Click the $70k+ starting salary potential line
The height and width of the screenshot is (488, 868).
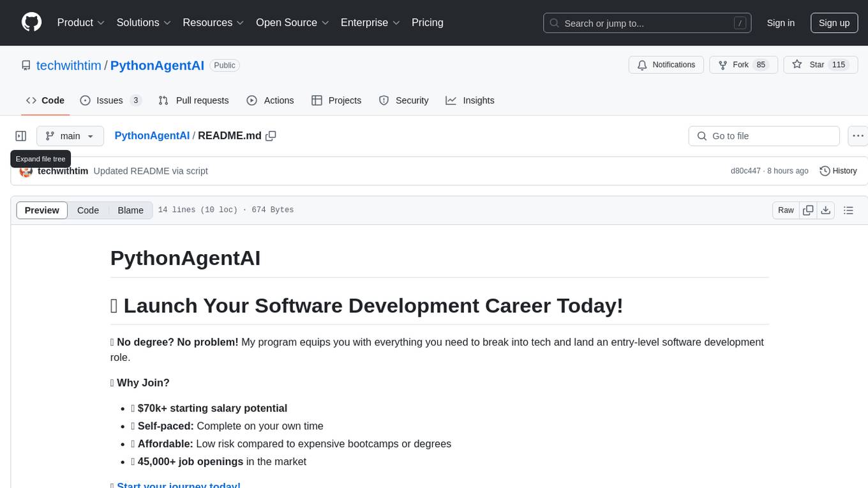(209, 408)
